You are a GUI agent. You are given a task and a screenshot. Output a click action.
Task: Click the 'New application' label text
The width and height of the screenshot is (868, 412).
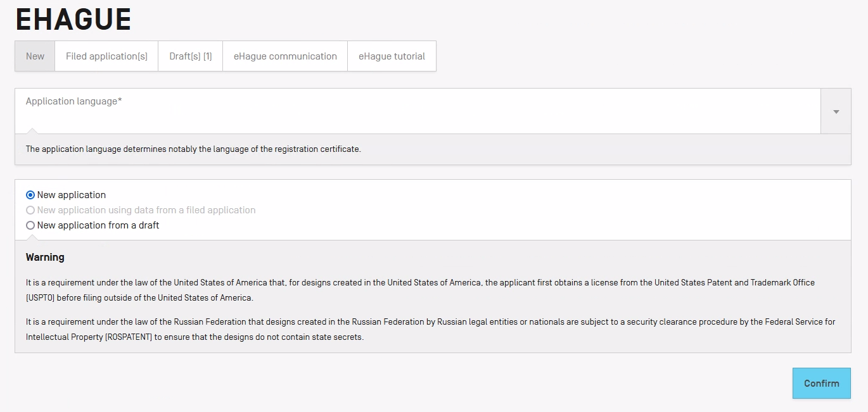[72, 195]
